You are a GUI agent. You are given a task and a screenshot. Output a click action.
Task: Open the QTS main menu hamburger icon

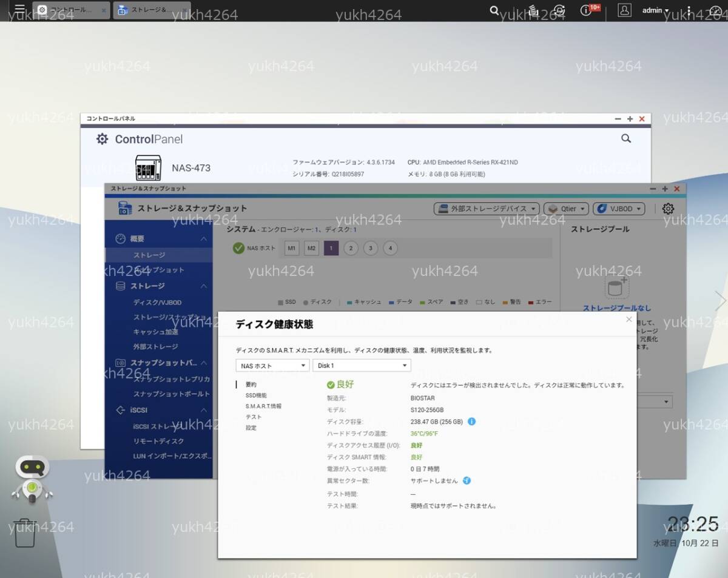click(x=19, y=10)
